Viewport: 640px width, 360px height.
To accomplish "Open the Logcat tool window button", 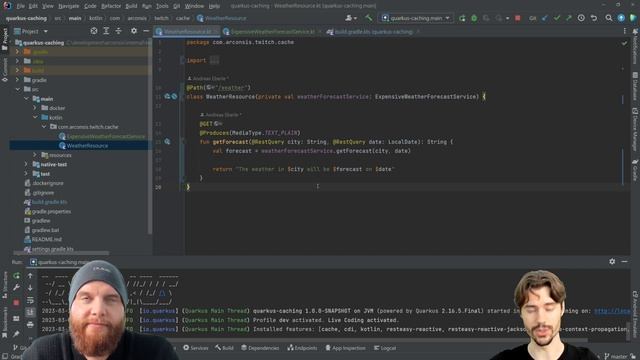I will pyautogui.click(x=384, y=348).
